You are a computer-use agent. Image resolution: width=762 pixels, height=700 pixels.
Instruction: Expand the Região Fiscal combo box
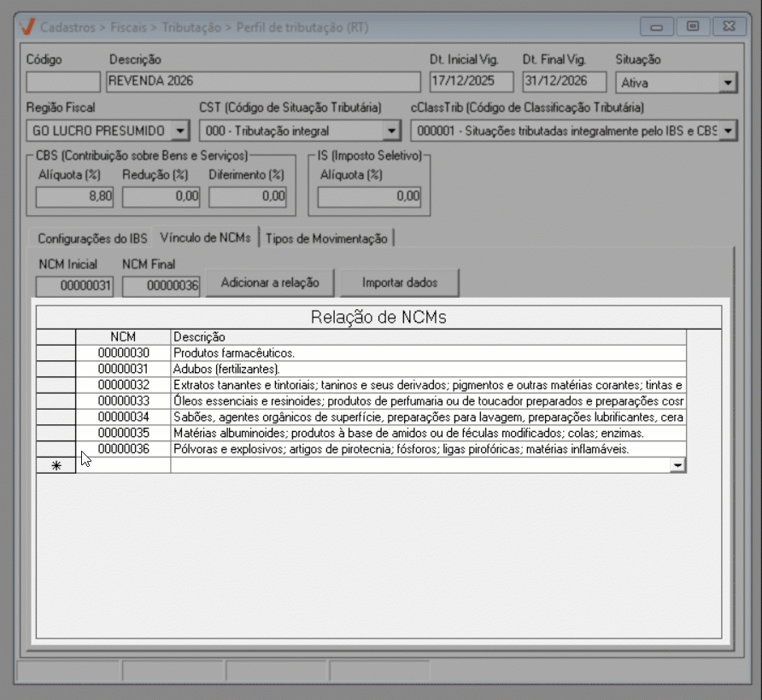[179, 131]
